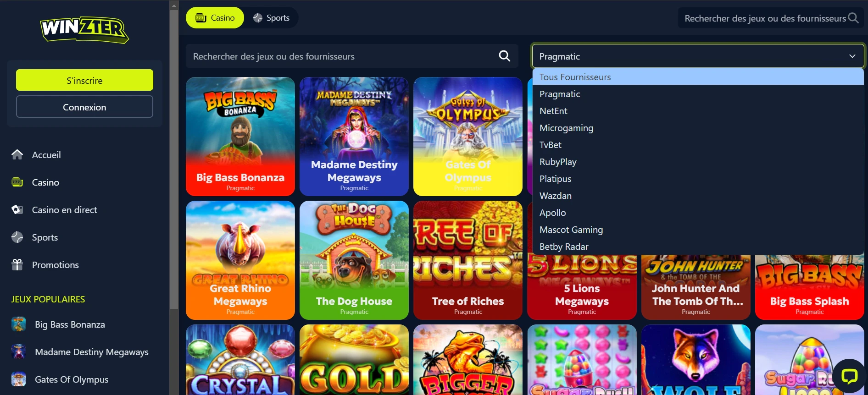Click the home icon beside Accueil
The height and width of the screenshot is (395, 868).
pyautogui.click(x=17, y=155)
